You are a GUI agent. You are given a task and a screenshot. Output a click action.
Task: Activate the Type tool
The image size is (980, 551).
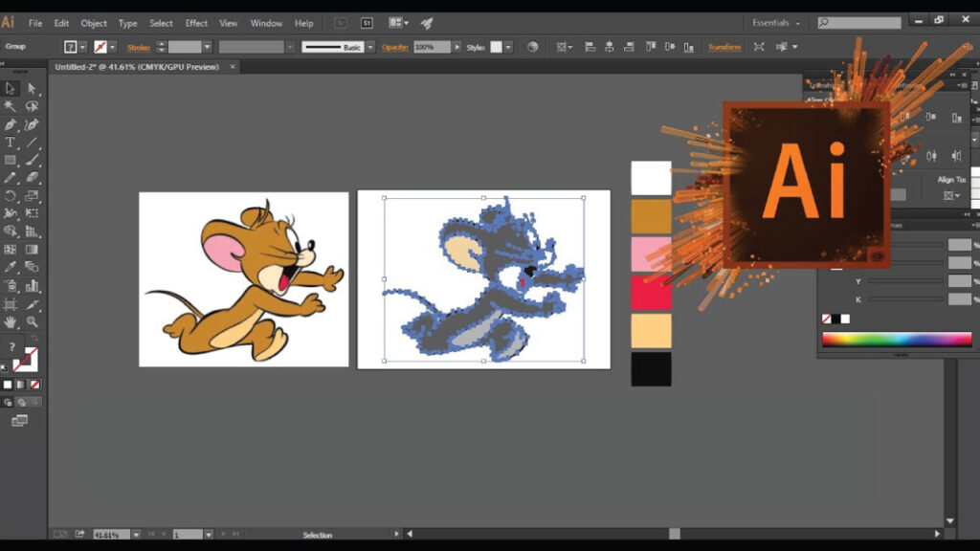[11, 143]
